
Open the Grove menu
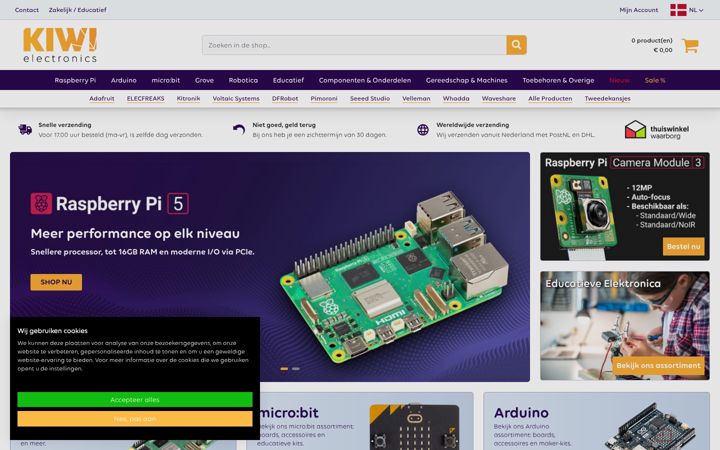pyautogui.click(x=204, y=80)
